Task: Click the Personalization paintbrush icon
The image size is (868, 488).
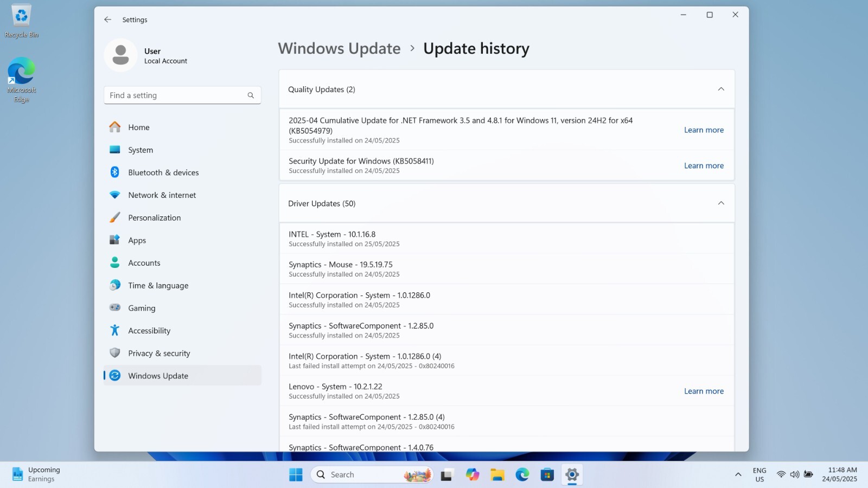Action: (x=115, y=217)
